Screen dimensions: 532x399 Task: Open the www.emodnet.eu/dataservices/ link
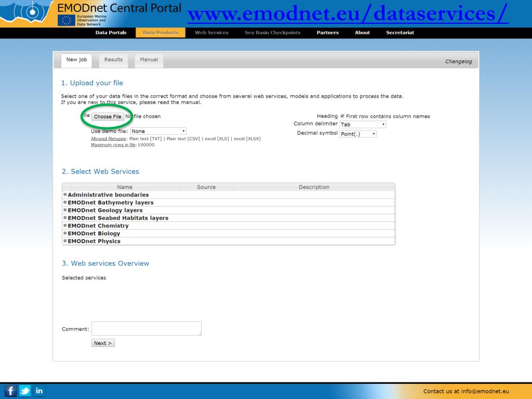pos(348,13)
